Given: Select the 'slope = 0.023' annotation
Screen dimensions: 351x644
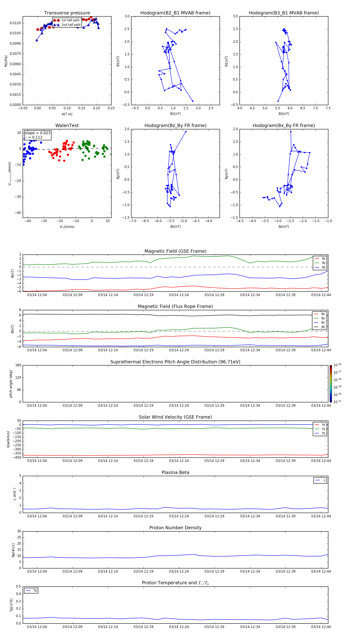Looking at the screenshot, I should tap(37, 133).
